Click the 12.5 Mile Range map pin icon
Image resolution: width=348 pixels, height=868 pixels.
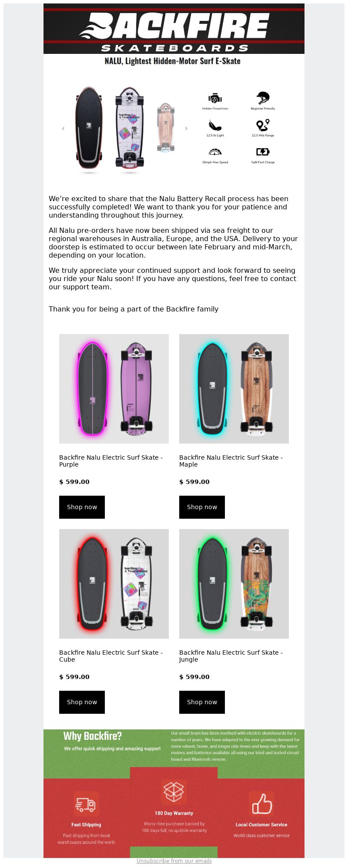pos(263,125)
